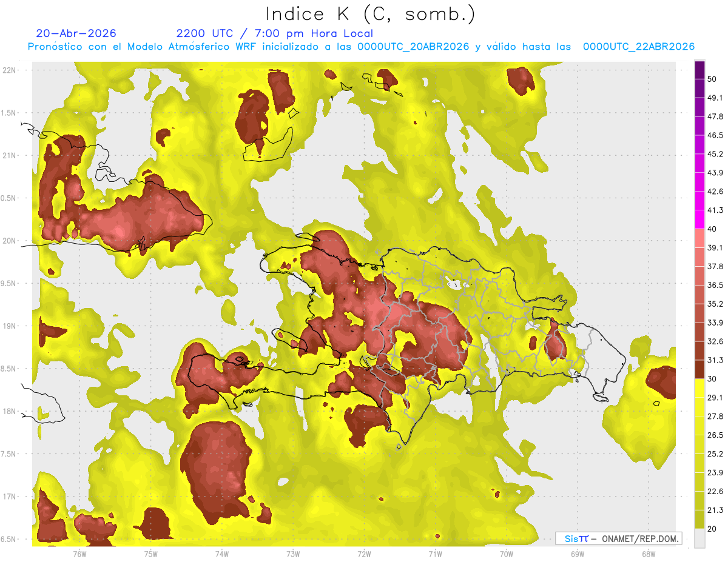This screenshot has width=728, height=562.
Task: Click the SisTT - ONAMET/REP.DOM. label box
Action: (x=618, y=538)
